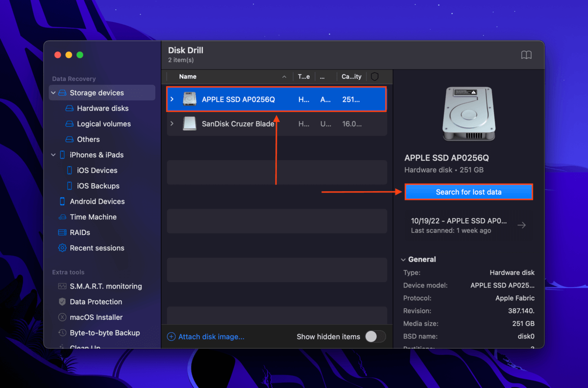Click the iPhones & iPads phone icon
The image size is (588, 388).
pyautogui.click(x=62, y=155)
